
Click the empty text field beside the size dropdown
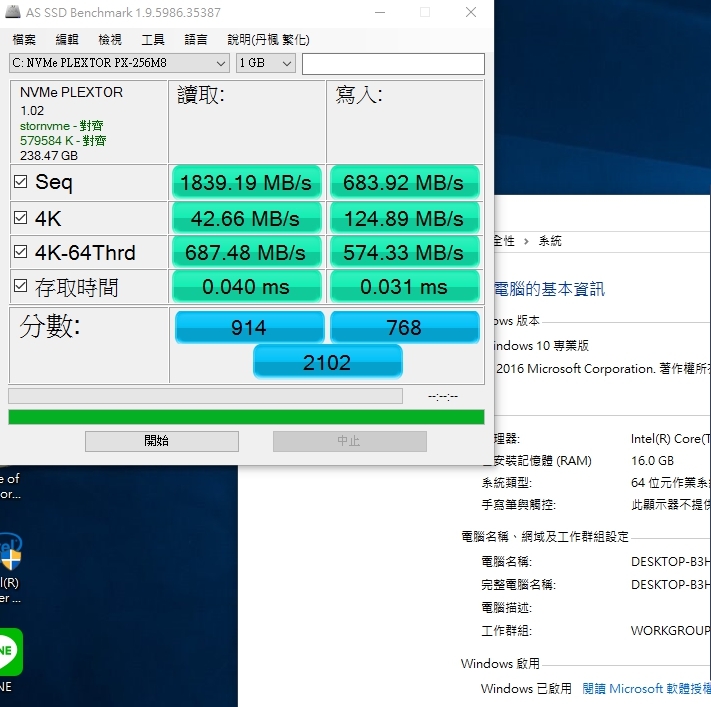pos(393,63)
